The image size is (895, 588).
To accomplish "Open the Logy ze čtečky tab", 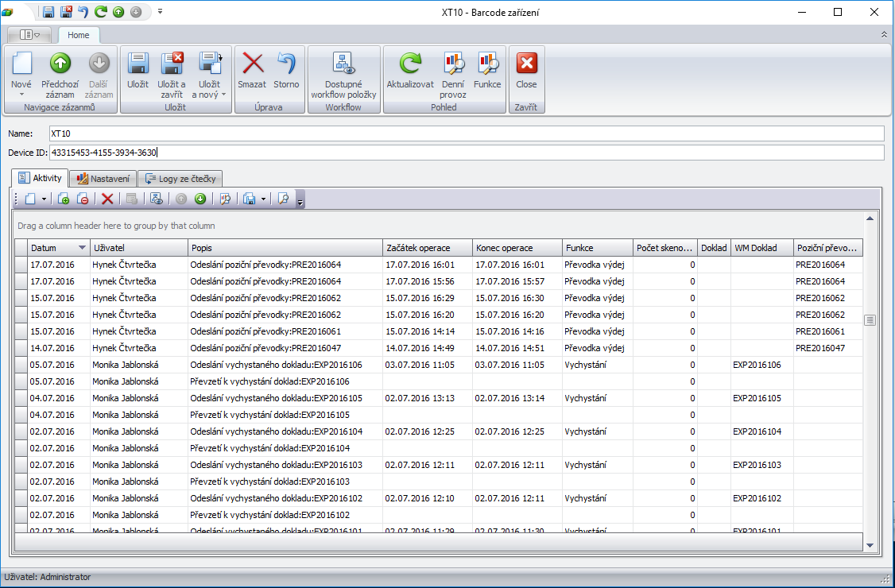I will 180,179.
